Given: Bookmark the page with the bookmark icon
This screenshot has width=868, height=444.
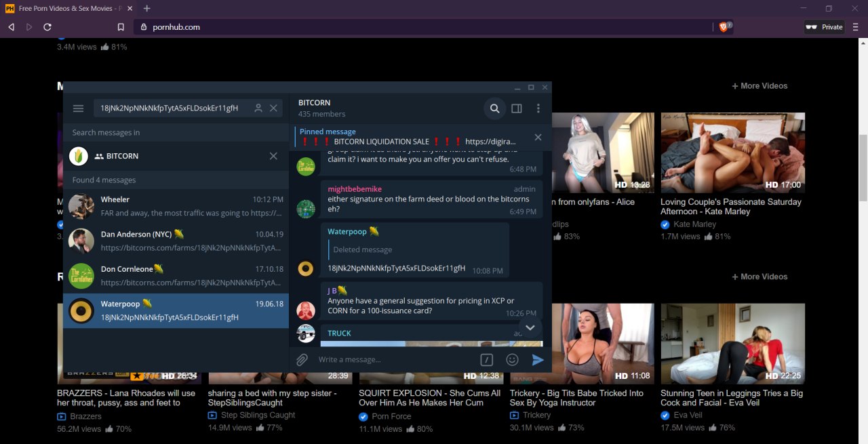Looking at the screenshot, I should (x=121, y=27).
